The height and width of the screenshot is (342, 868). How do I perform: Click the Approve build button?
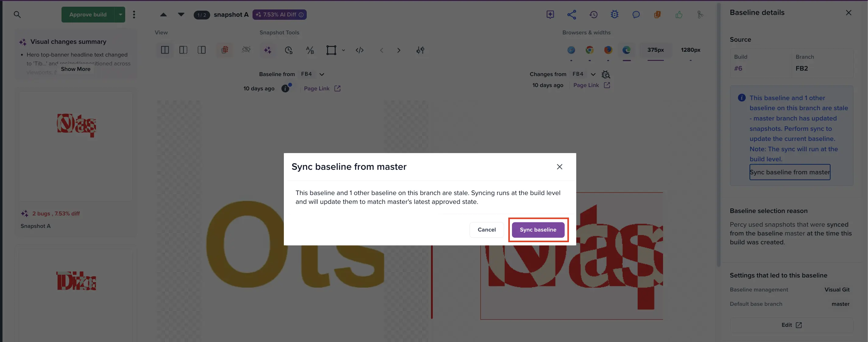click(88, 15)
